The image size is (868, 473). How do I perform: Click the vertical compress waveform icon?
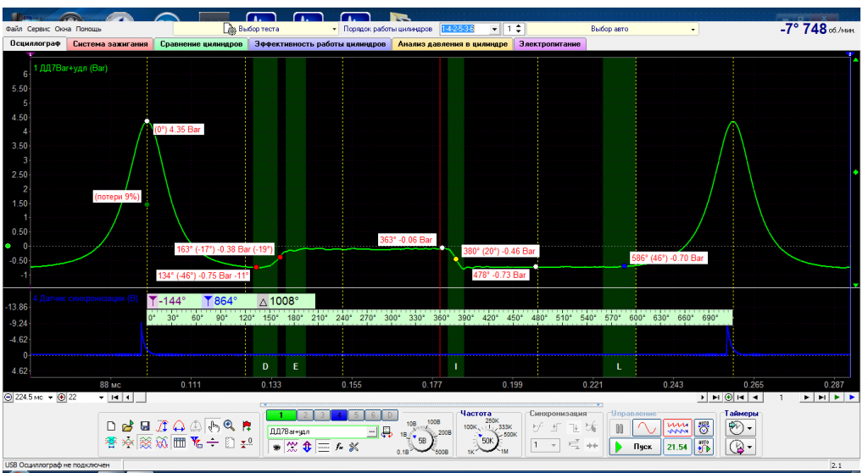[x=128, y=442]
